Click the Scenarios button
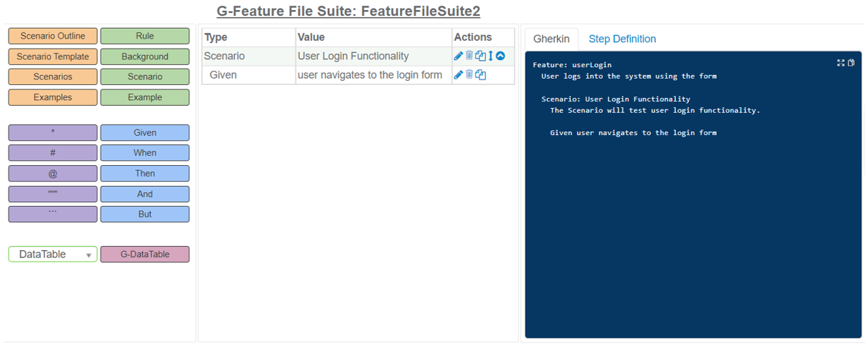 [53, 76]
